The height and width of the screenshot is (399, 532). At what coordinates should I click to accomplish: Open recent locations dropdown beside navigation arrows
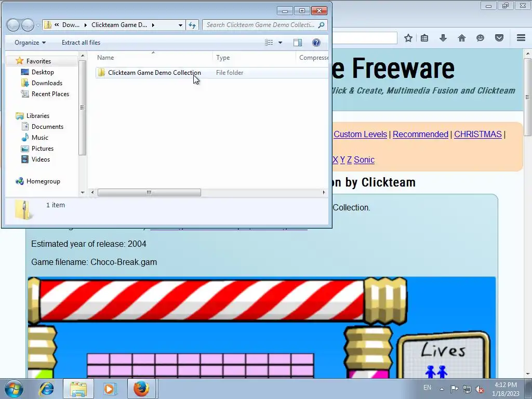38,25
